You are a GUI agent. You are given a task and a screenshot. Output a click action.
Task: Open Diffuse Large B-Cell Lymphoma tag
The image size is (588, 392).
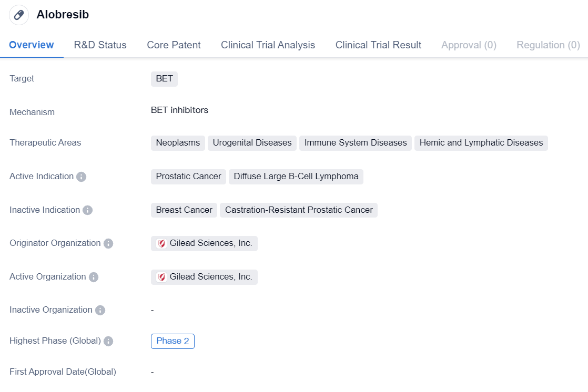pos(296,177)
